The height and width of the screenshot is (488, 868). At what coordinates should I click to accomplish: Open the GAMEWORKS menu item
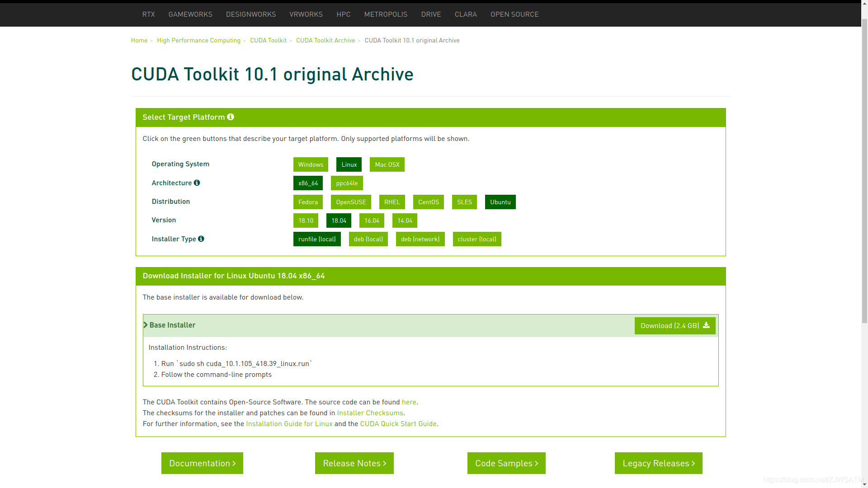190,14
